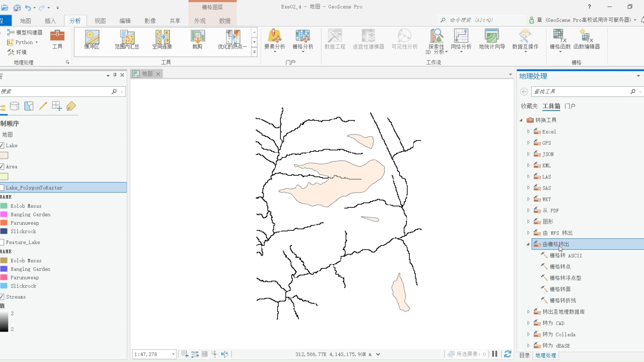The width and height of the screenshot is (644, 362).
Task: Pause drawing with the pause button
Action: (x=494, y=354)
